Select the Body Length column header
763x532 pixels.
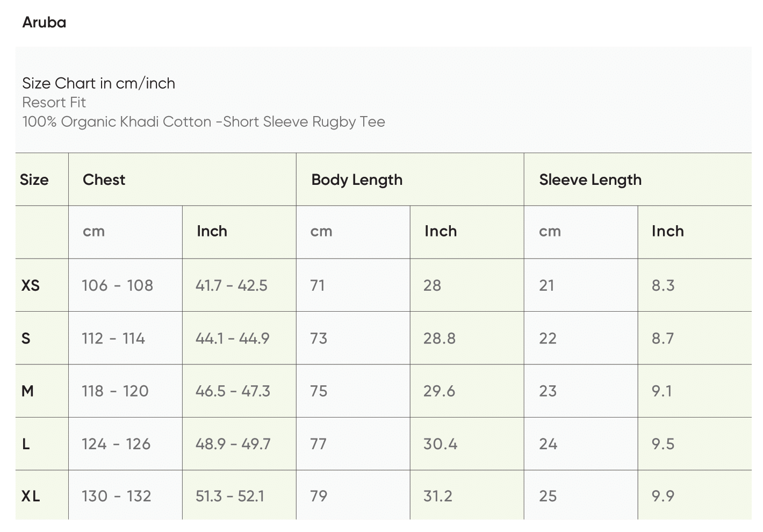(356, 179)
